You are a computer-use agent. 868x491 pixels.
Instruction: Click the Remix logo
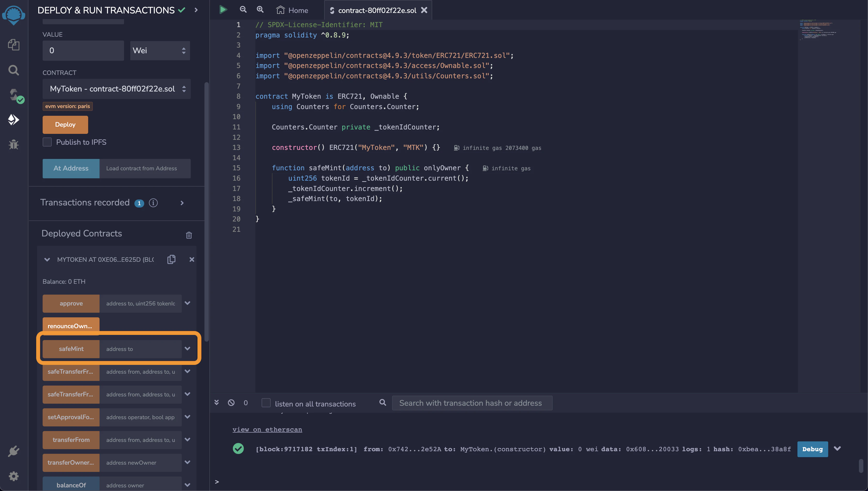pos(13,15)
